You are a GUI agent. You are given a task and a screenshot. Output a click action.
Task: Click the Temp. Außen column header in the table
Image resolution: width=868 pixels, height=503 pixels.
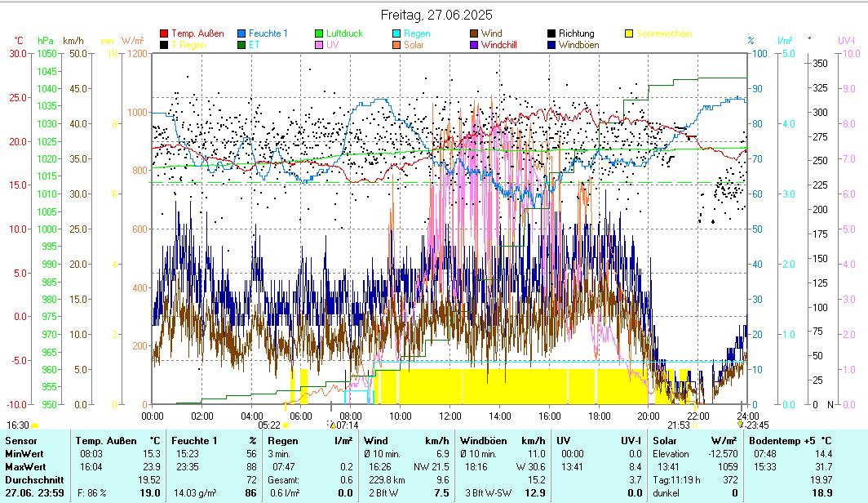101,440
